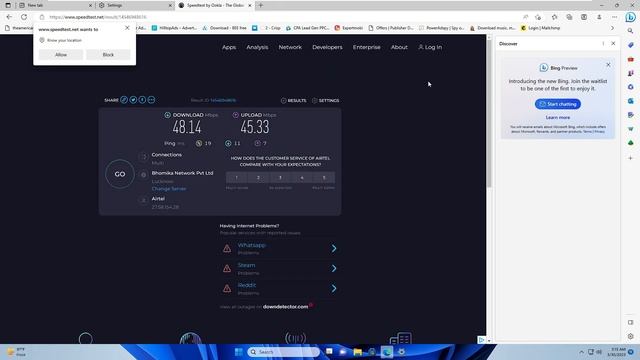Open the Mailchimp Login bookmark
640x360 pixels.
[540, 28]
